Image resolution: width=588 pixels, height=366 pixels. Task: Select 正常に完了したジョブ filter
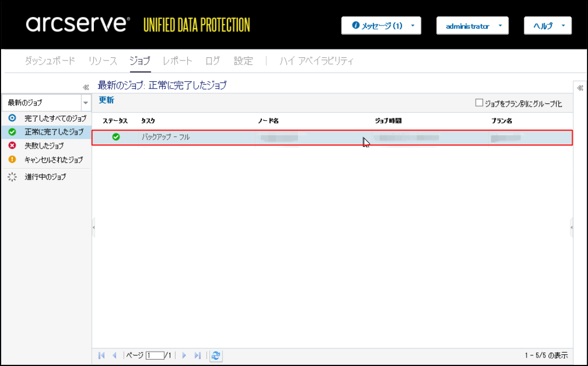[54, 132]
